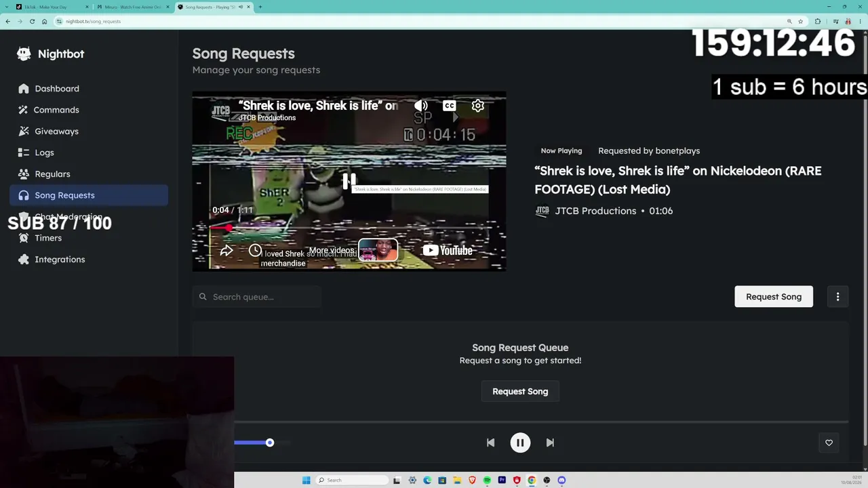Open the More videos thumbnail
Viewport: 868px width, 488px height.
[x=378, y=250]
